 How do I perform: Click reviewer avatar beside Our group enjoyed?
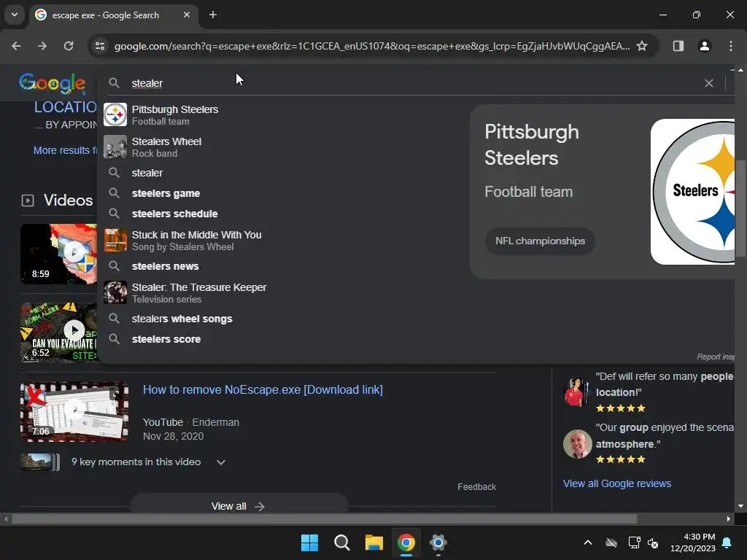pos(578,444)
